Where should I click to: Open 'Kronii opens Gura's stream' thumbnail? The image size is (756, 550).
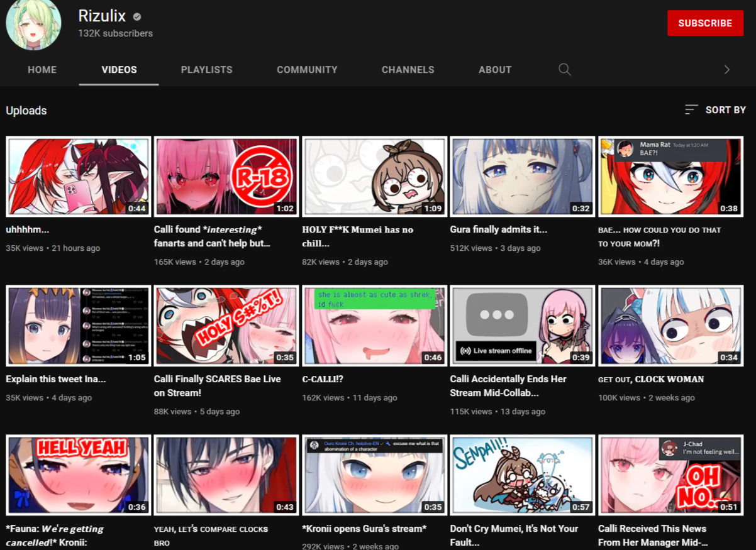click(374, 475)
